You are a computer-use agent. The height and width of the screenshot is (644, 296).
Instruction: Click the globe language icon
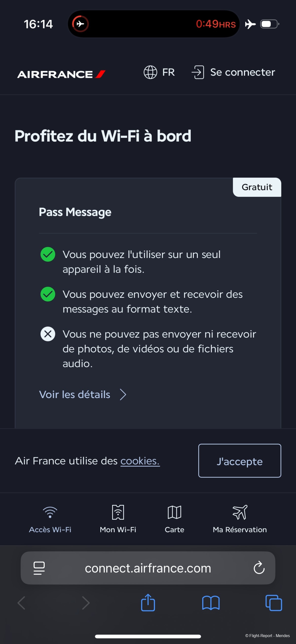[150, 72]
